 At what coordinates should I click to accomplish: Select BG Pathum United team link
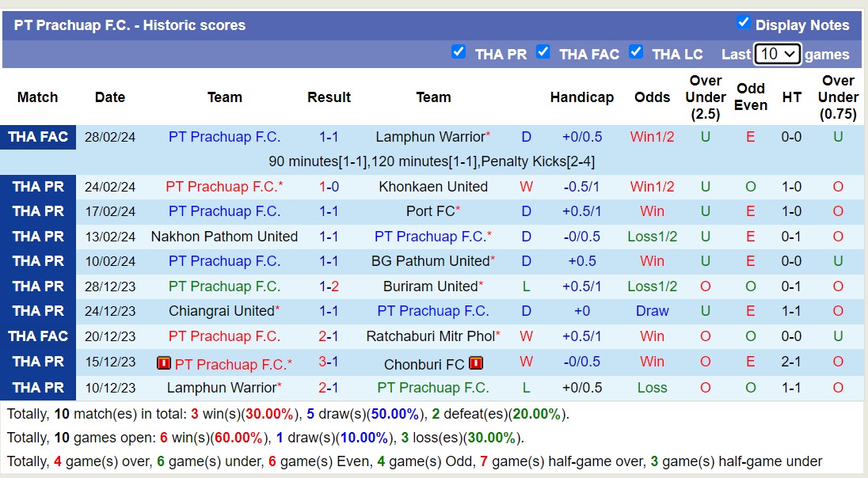[x=430, y=261]
